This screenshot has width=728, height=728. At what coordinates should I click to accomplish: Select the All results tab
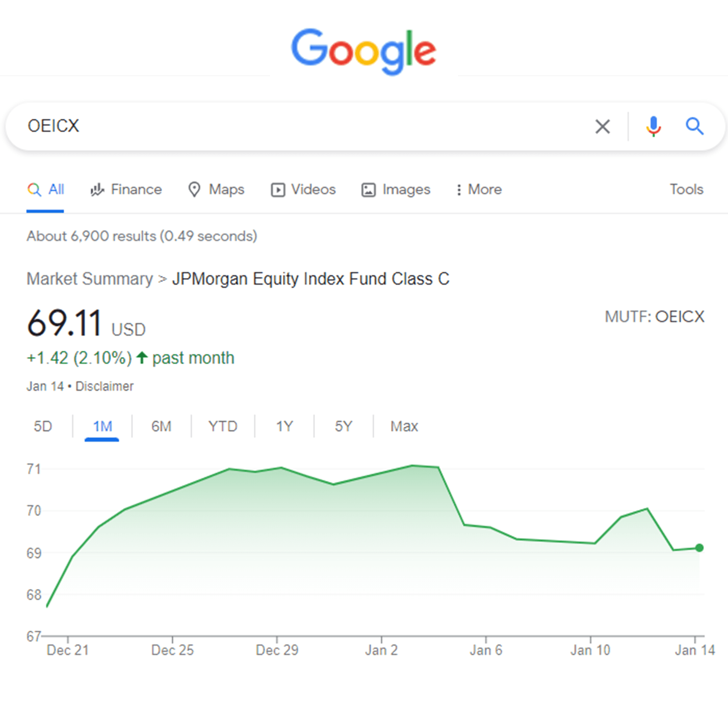(45, 190)
